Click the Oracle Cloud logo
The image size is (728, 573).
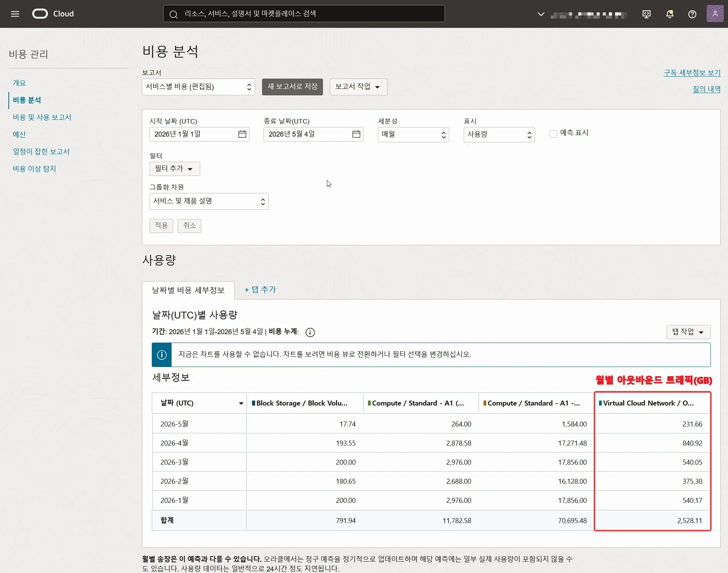tap(53, 14)
